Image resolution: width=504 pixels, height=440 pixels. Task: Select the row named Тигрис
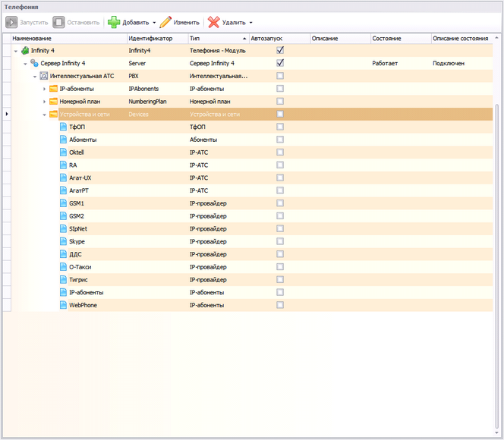tap(252, 280)
